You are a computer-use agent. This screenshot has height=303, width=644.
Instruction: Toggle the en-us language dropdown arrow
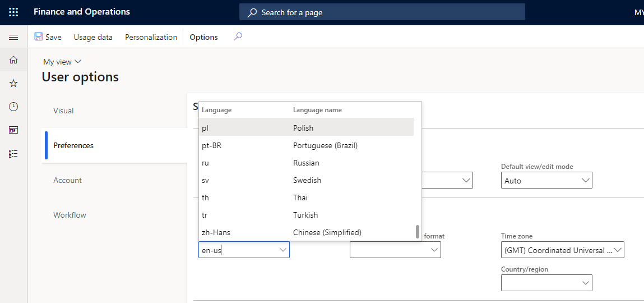pos(283,250)
